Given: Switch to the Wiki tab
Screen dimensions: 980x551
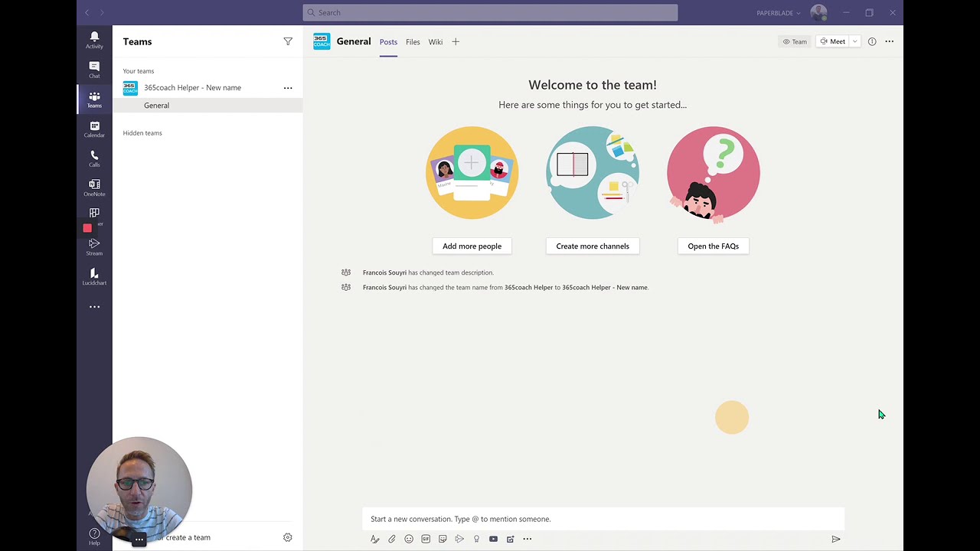Looking at the screenshot, I should point(436,42).
